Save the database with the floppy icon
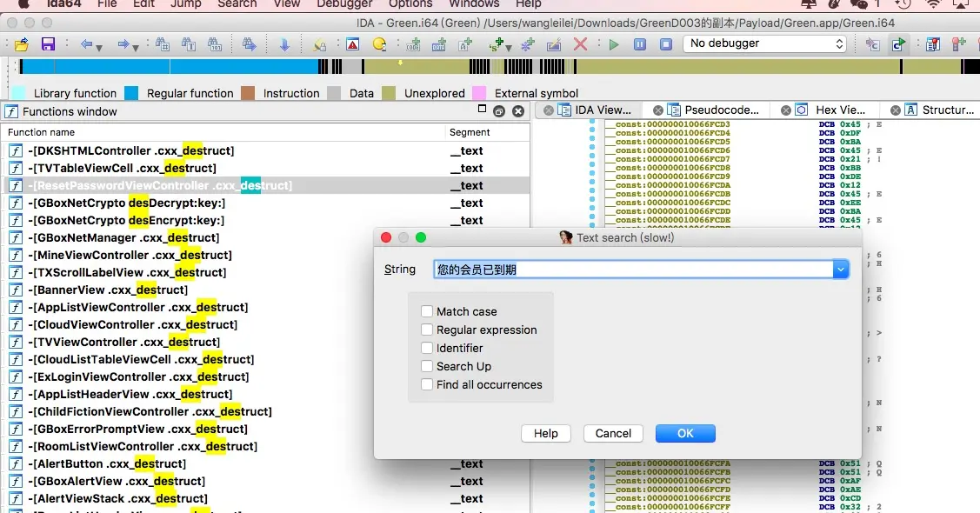Screen dimensions: 980x513 tap(48, 44)
